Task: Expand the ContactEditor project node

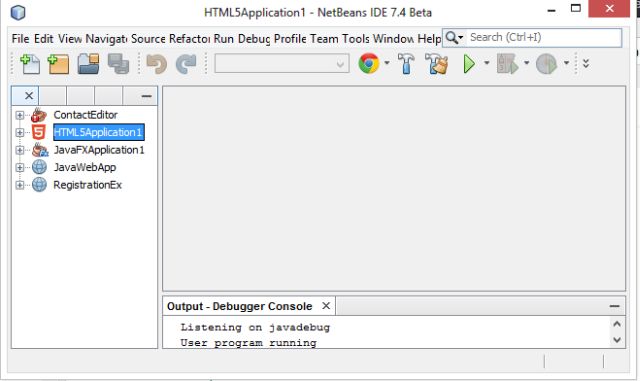Action: pyautogui.click(x=20, y=115)
